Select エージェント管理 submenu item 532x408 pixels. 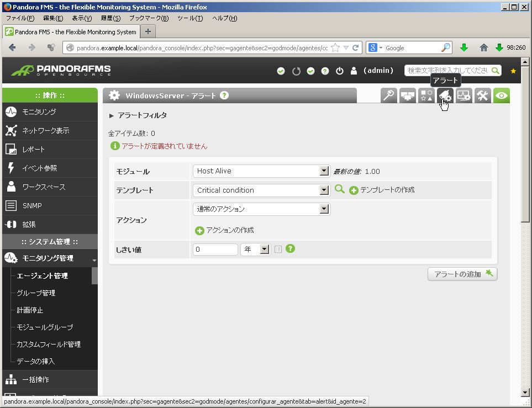pyautogui.click(x=43, y=275)
